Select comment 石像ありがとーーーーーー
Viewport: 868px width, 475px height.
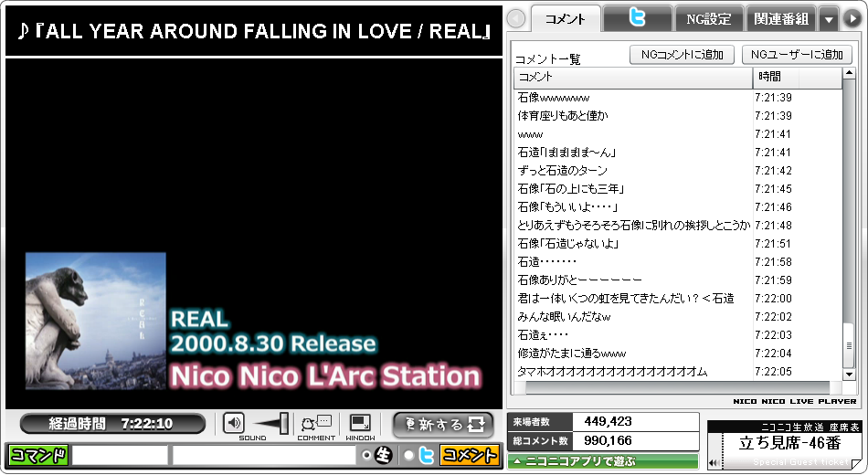click(579, 280)
